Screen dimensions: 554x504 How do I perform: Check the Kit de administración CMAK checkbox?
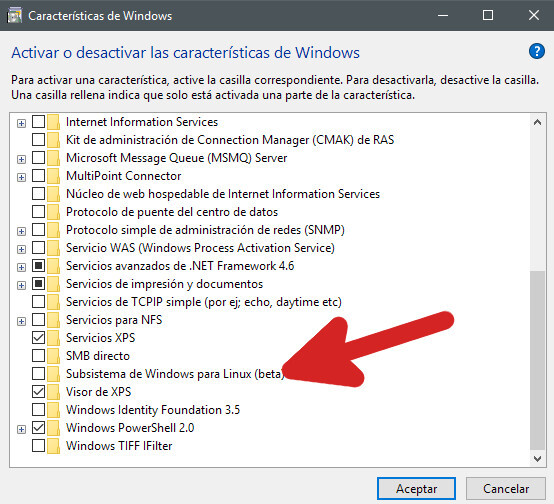click(x=38, y=139)
